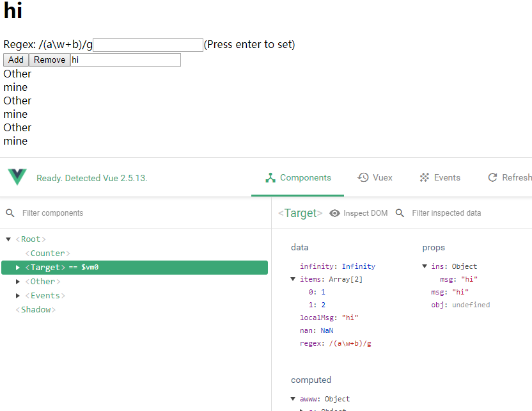
Task: Click the filter components search icon
Action: click(10, 213)
